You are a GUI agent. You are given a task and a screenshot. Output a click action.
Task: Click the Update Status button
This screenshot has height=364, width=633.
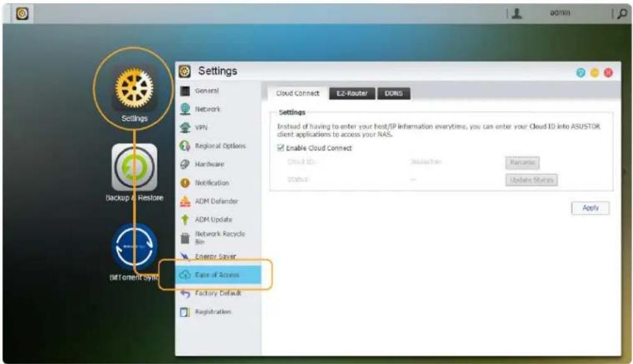531,180
